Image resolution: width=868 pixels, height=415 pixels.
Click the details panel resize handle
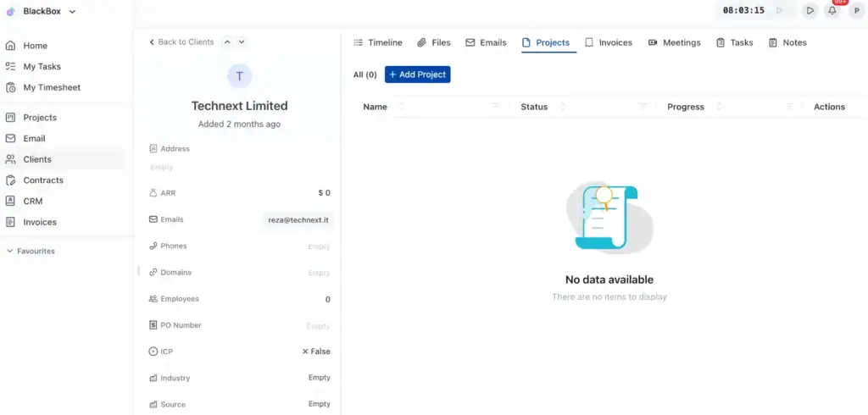click(138, 271)
